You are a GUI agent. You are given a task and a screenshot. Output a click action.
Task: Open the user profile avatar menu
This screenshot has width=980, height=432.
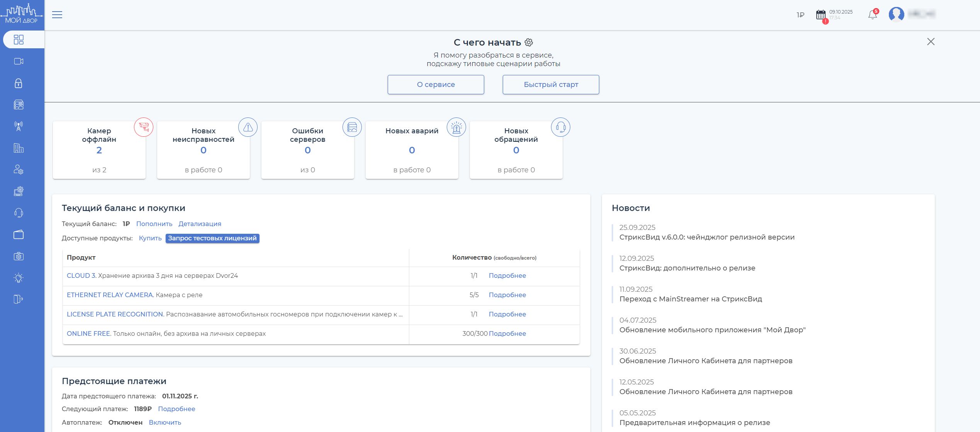tap(896, 15)
